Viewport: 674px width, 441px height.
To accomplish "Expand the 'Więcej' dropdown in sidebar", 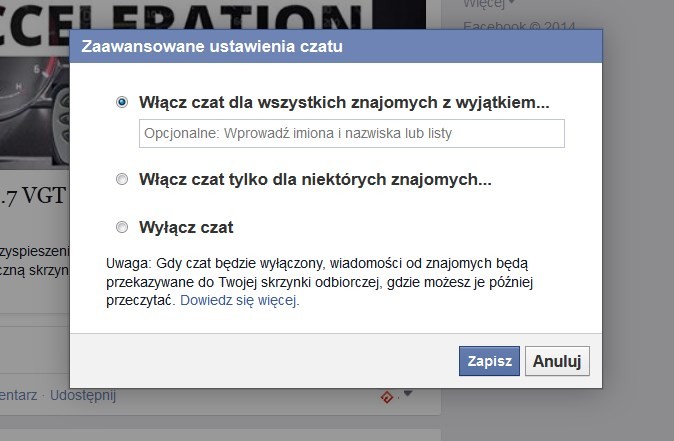I will coord(488,4).
